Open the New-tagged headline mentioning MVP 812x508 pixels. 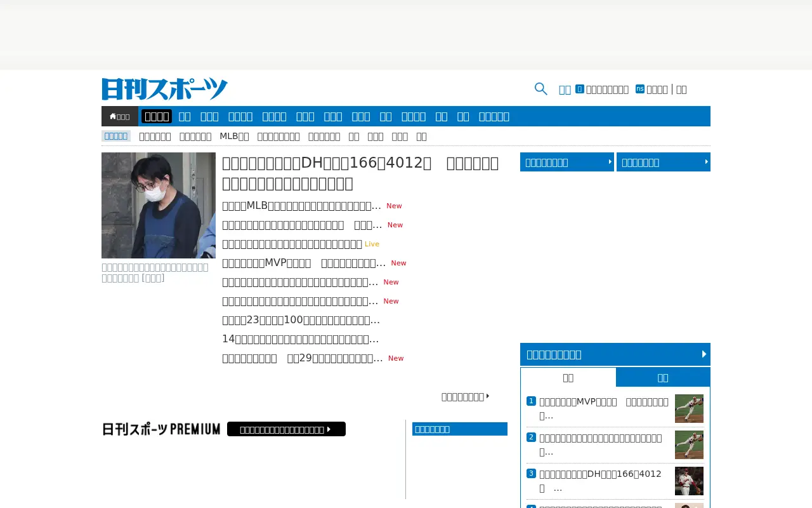304,263
